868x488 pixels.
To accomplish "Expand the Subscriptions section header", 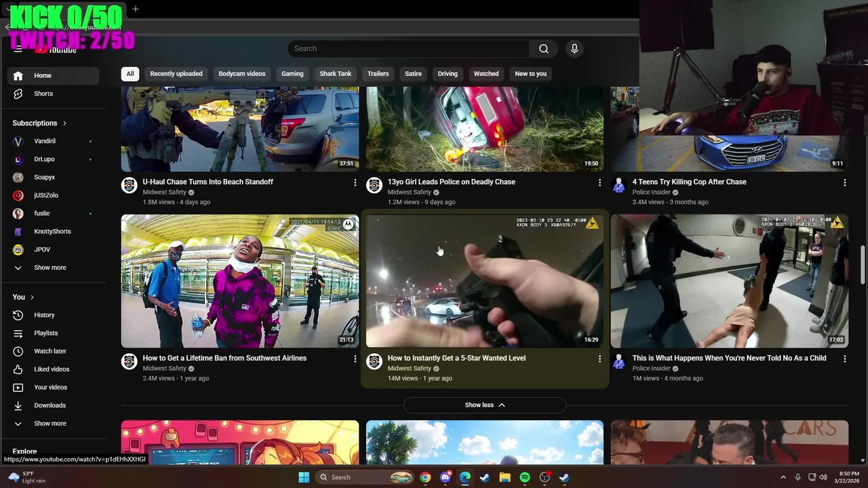I will pyautogui.click(x=40, y=123).
